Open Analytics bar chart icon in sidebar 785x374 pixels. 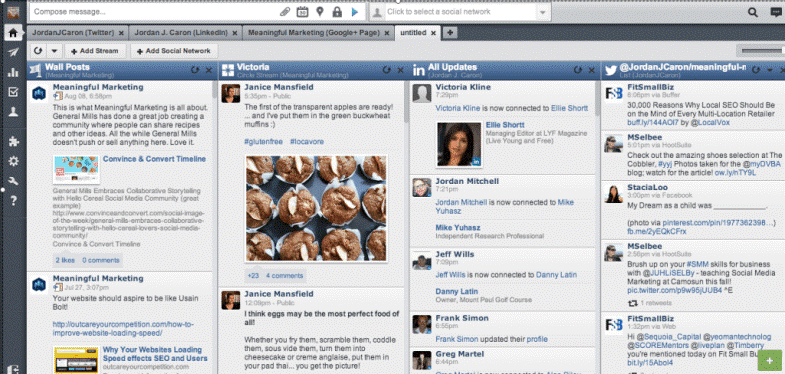coord(13,72)
